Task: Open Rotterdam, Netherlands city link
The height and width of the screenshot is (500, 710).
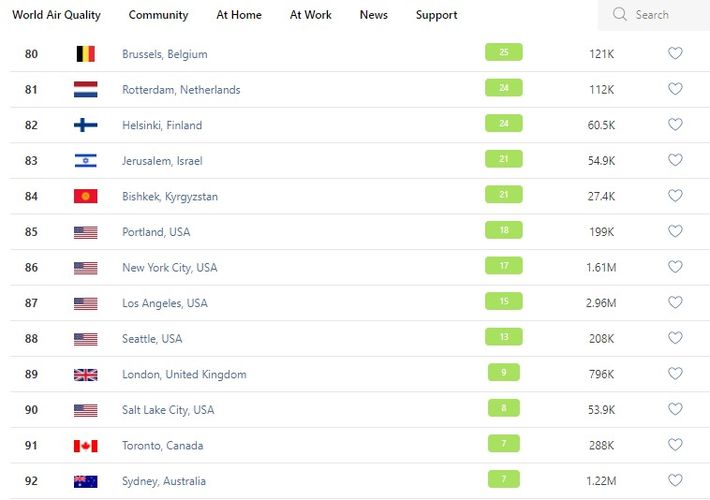Action: click(x=181, y=90)
